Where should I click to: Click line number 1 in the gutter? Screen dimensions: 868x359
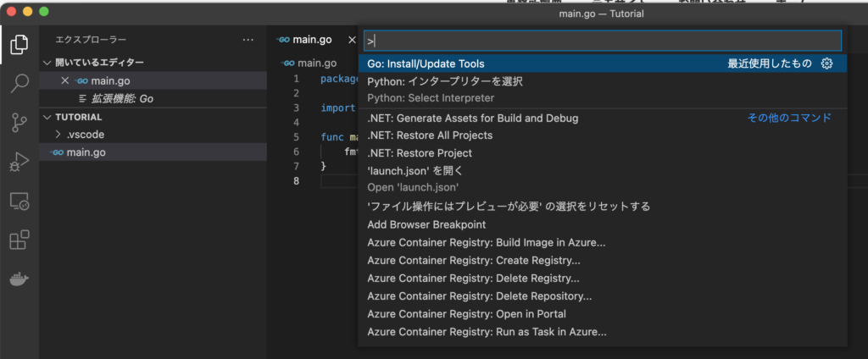pos(296,79)
